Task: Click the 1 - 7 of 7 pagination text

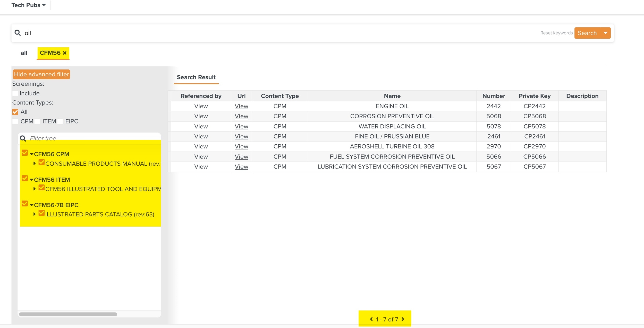Action: (x=387, y=319)
